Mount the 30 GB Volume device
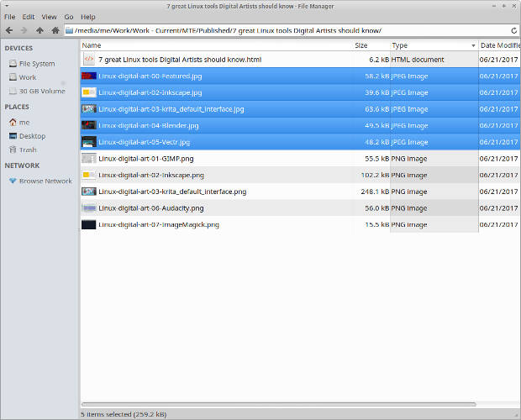Viewport: 521px width, 420px height. (37, 91)
